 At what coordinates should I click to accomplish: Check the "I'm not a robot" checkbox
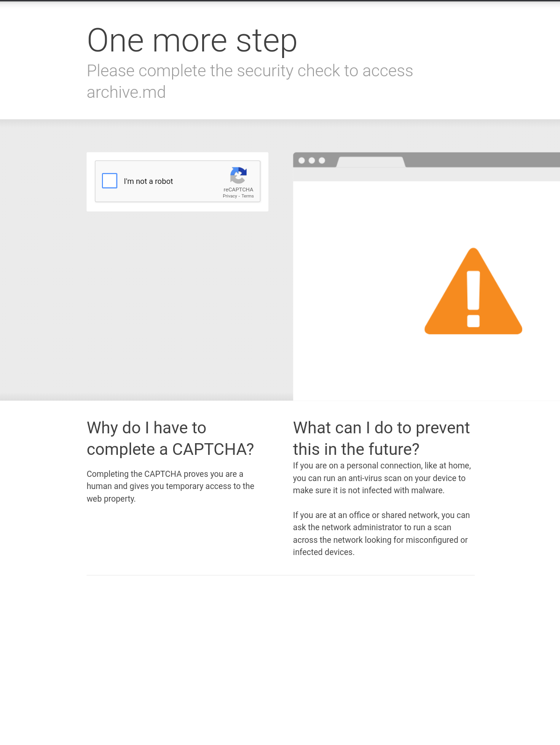pyautogui.click(x=109, y=181)
